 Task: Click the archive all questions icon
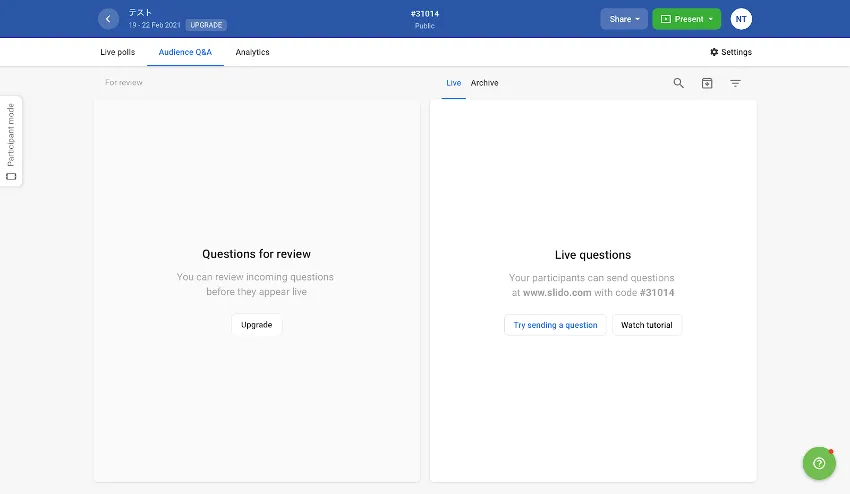(707, 83)
